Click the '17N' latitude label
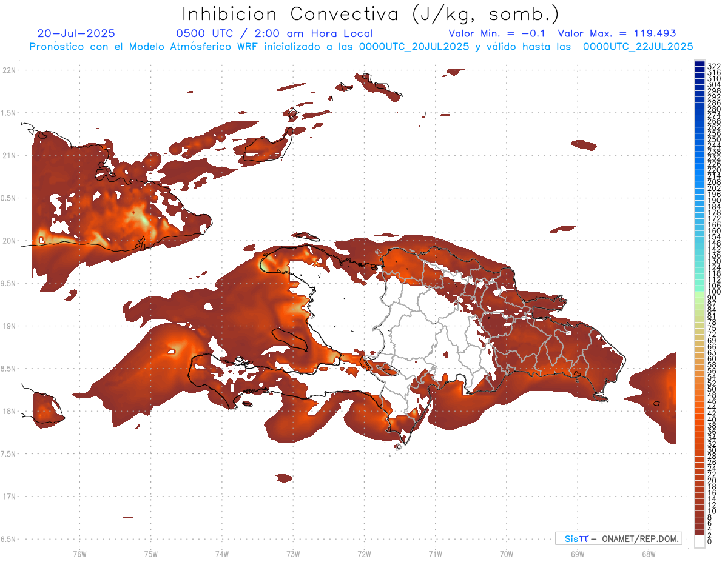 pos(9,497)
